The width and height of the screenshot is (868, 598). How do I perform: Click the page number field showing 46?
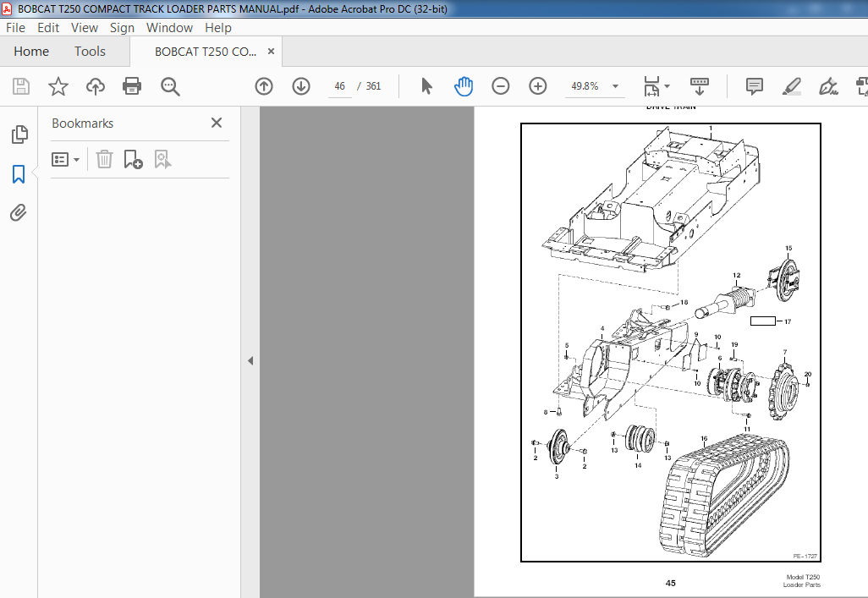pos(340,86)
